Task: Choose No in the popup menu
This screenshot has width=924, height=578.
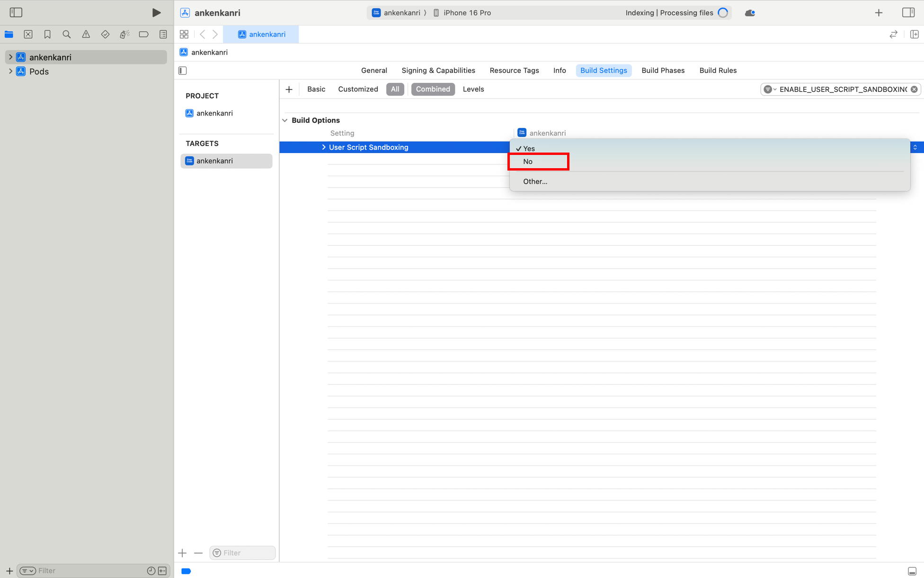Action: (x=710, y=162)
